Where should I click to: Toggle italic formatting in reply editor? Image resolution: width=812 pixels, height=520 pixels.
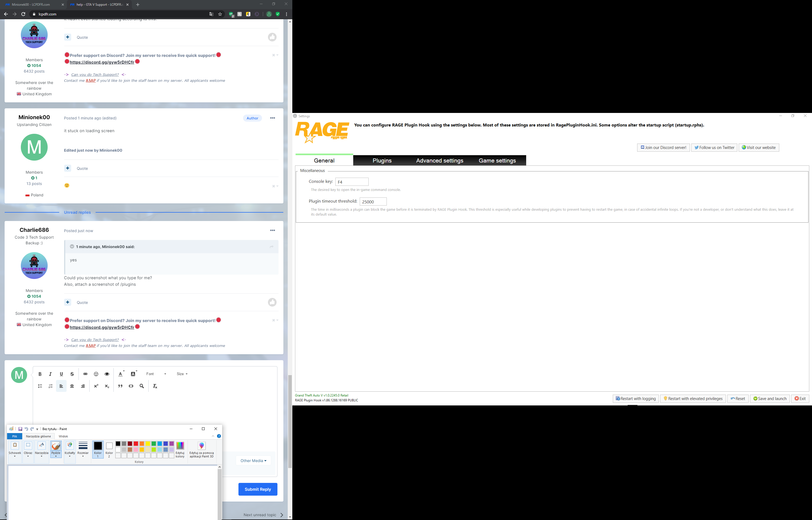[51, 374]
